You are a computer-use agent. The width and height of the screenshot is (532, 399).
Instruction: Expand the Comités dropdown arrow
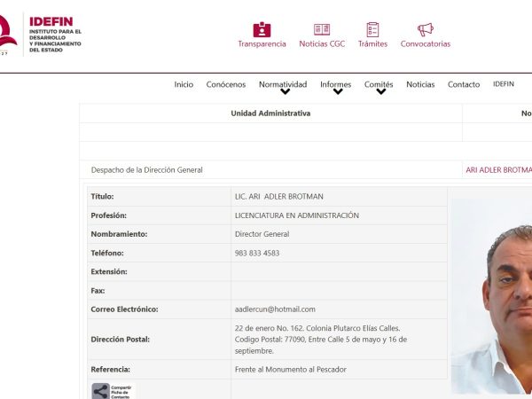(x=379, y=91)
